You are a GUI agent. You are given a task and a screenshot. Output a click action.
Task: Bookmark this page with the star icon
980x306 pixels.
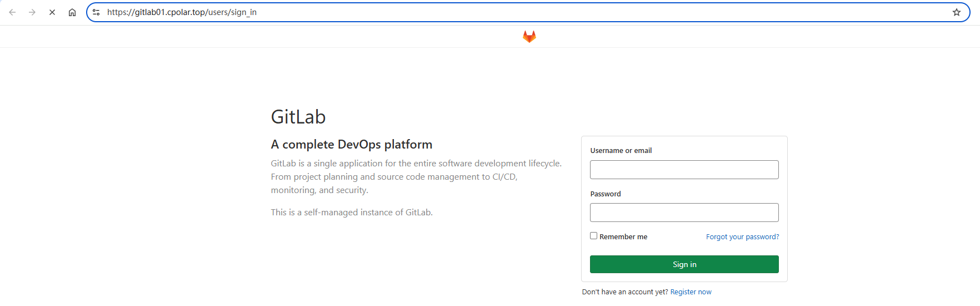(957, 12)
